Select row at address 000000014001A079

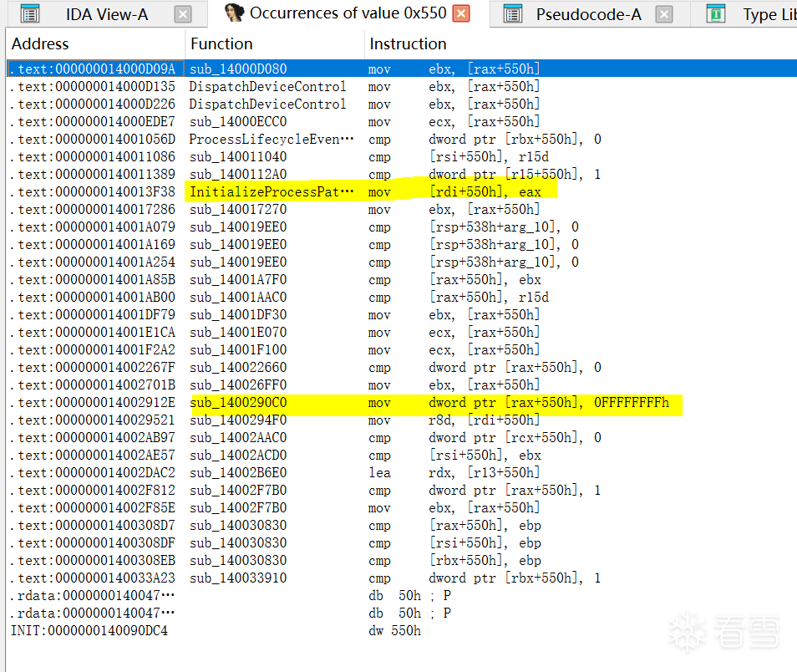[402, 227]
